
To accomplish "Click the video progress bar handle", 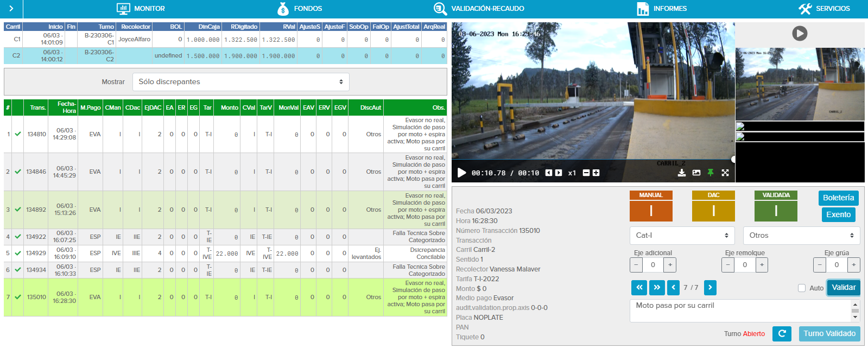I will tap(733, 160).
